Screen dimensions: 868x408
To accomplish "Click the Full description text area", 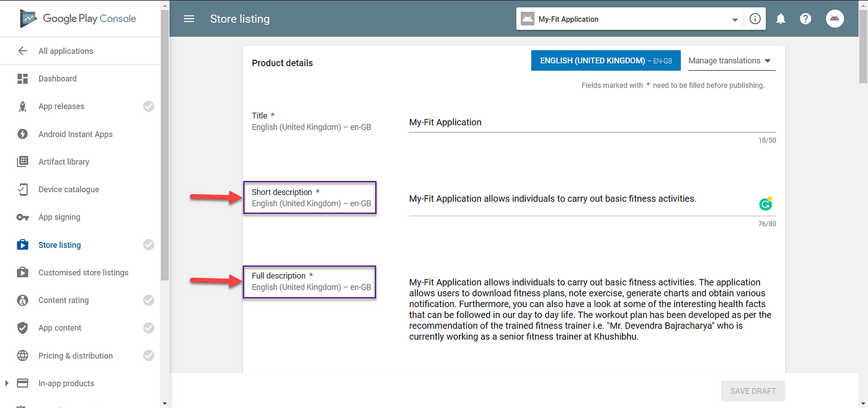I will (592, 309).
